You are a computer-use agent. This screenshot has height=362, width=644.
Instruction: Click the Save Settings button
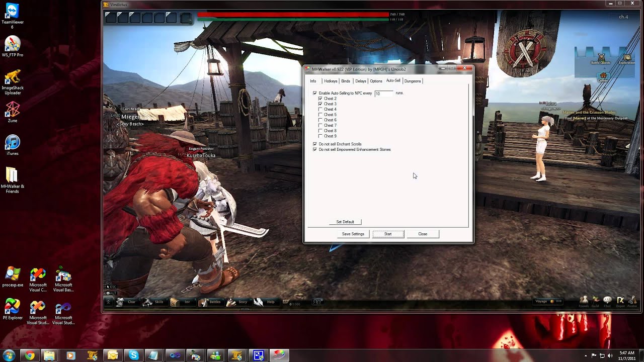(353, 234)
